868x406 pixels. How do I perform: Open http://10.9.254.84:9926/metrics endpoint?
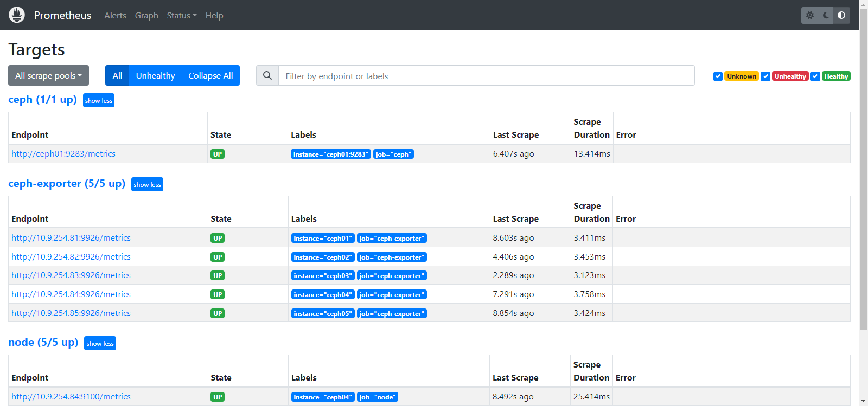click(x=71, y=294)
